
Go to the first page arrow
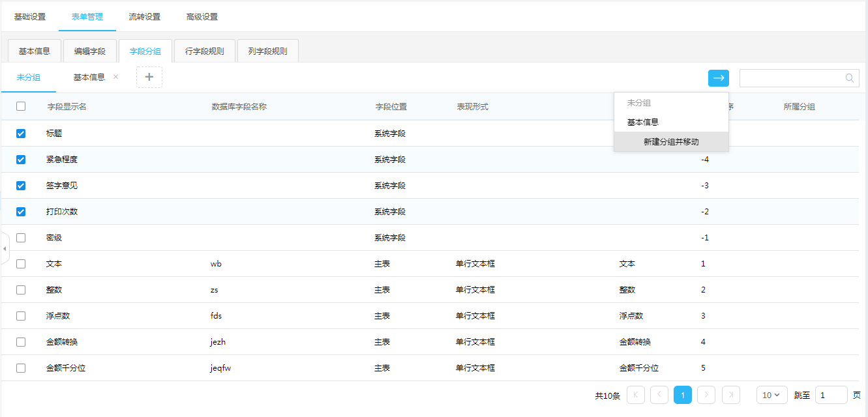pos(635,395)
